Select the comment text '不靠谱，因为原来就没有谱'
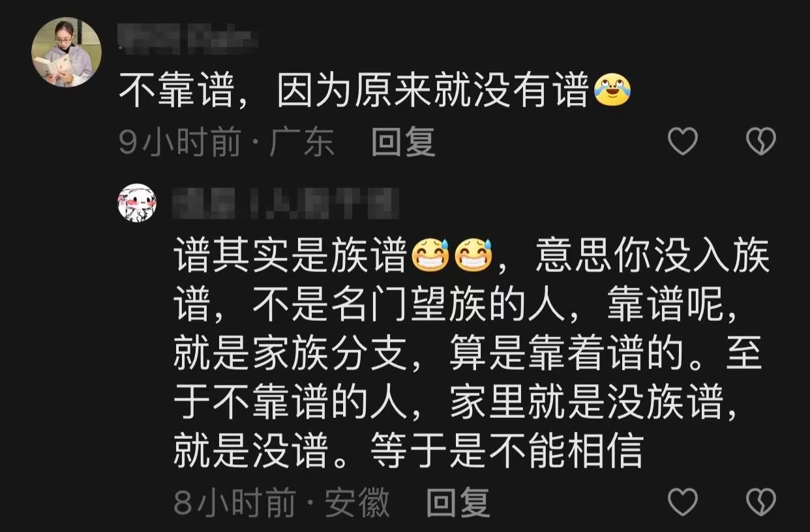The image size is (810, 532). (x=355, y=91)
